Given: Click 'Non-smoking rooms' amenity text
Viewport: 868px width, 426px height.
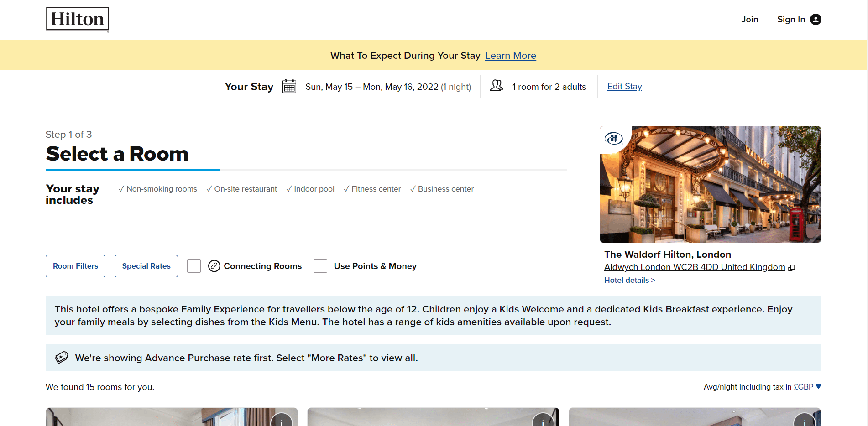Looking at the screenshot, I should click(x=162, y=189).
